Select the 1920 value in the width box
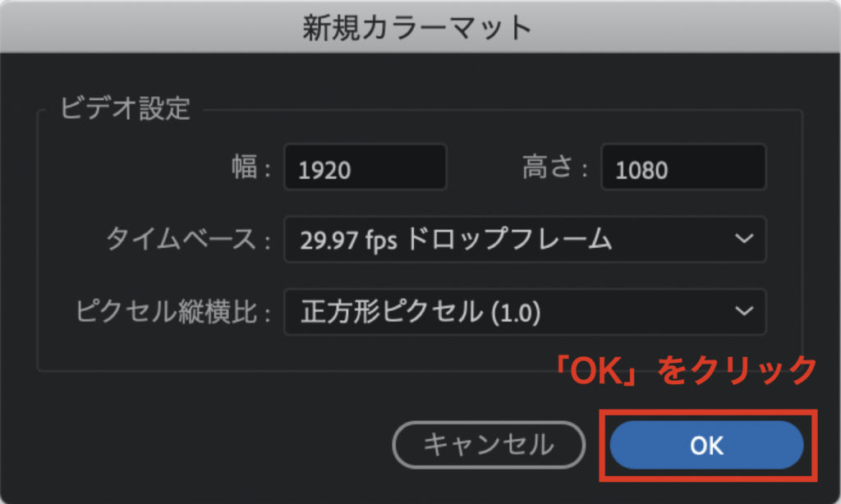 (x=324, y=171)
